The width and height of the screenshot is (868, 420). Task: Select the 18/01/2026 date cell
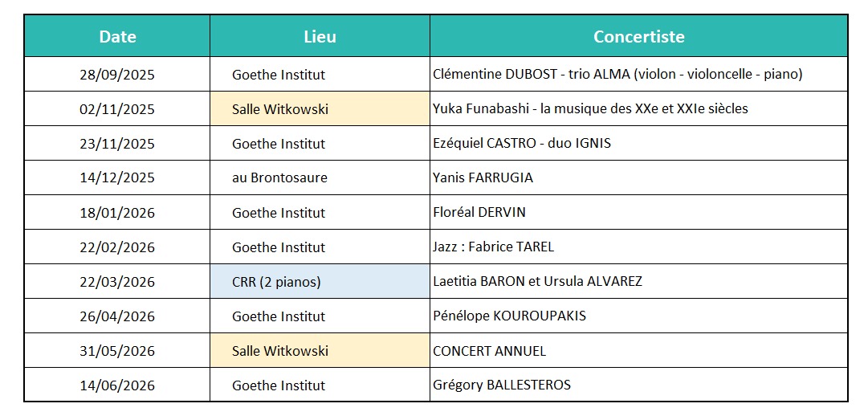(x=117, y=213)
